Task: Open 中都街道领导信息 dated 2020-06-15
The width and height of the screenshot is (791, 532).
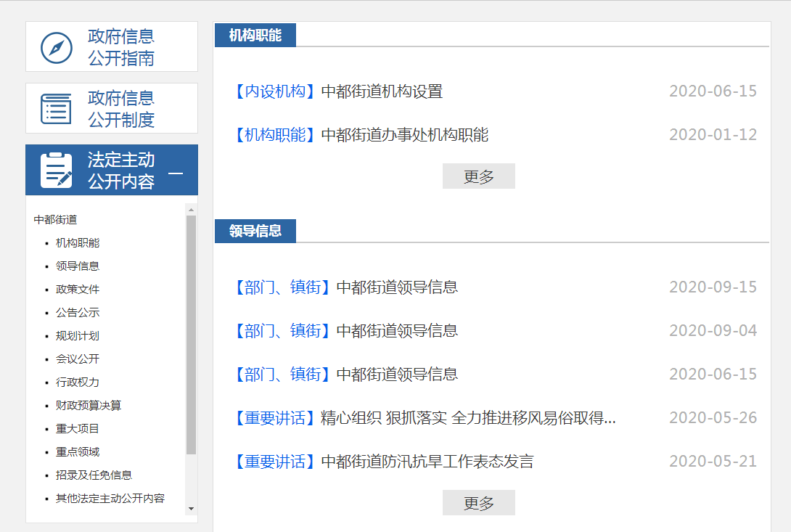Action: click(x=397, y=374)
